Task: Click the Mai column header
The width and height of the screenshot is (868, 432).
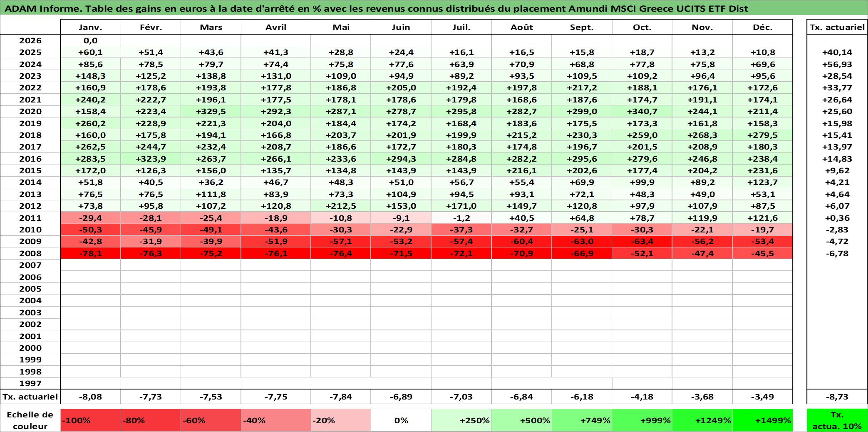Action: 341,27
